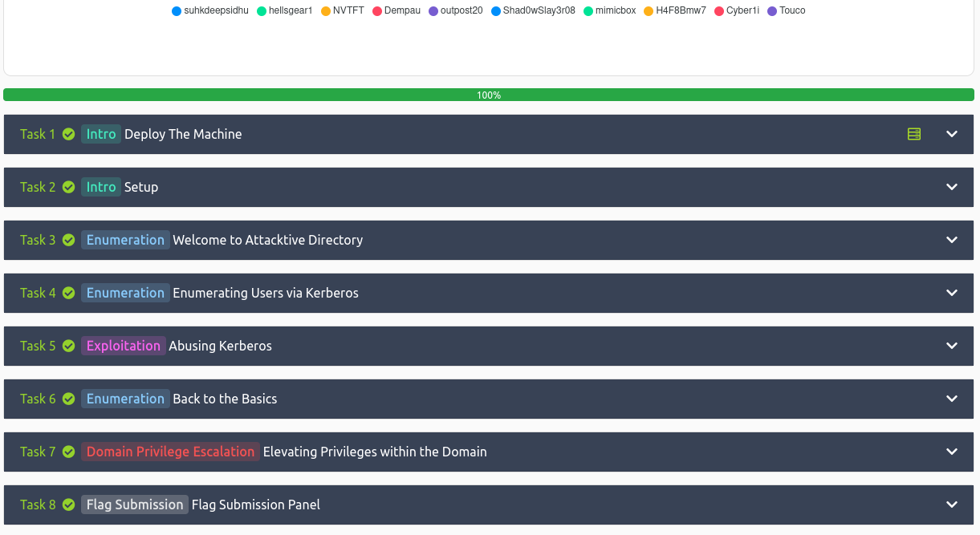The width and height of the screenshot is (980, 535).
Task: Open the Back to the Basics task
Action: click(225, 399)
